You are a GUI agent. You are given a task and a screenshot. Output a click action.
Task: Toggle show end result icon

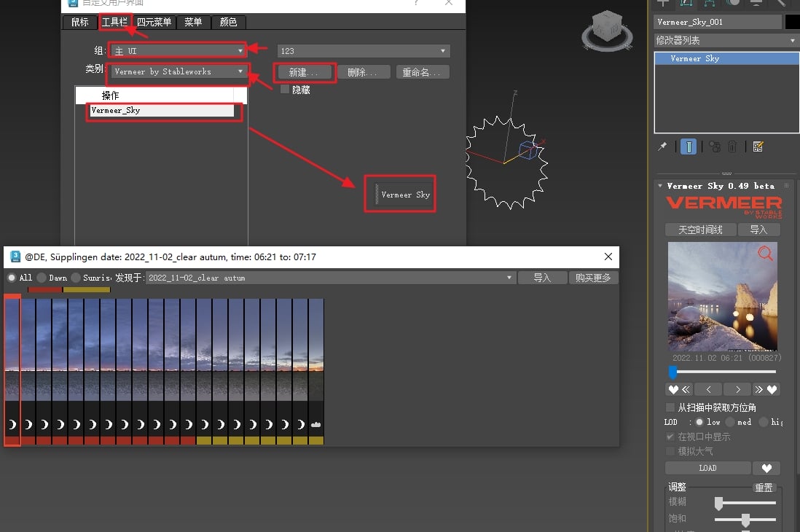(x=689, y=147)
